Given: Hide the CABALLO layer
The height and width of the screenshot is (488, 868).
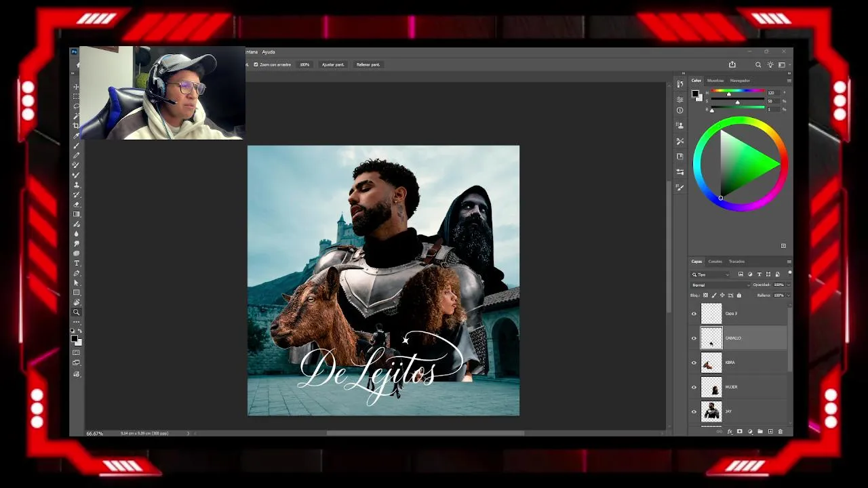Looking at the screenshot, I should [x=694, y=338].
